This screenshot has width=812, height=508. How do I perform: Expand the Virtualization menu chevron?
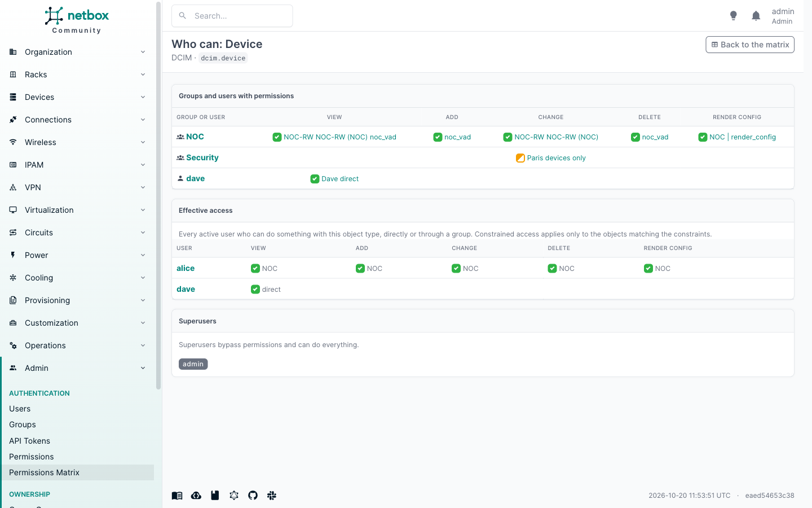(x=143, y=210)
